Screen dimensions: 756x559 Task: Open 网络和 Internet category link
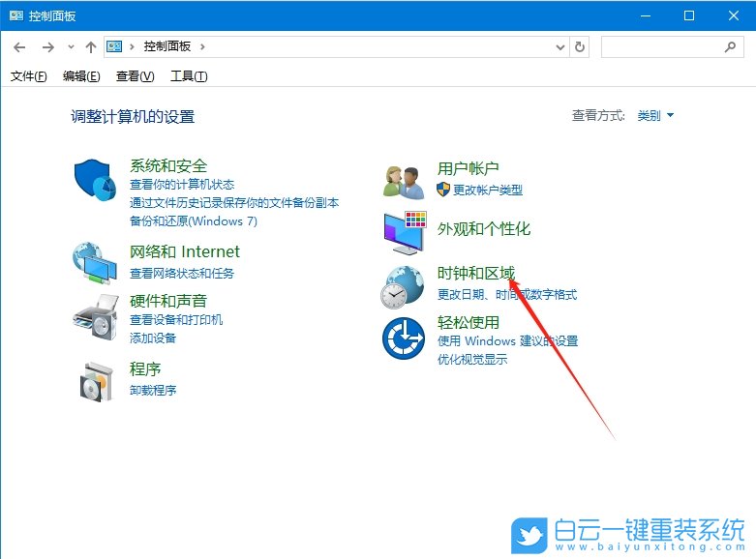(x=185, y=251)
